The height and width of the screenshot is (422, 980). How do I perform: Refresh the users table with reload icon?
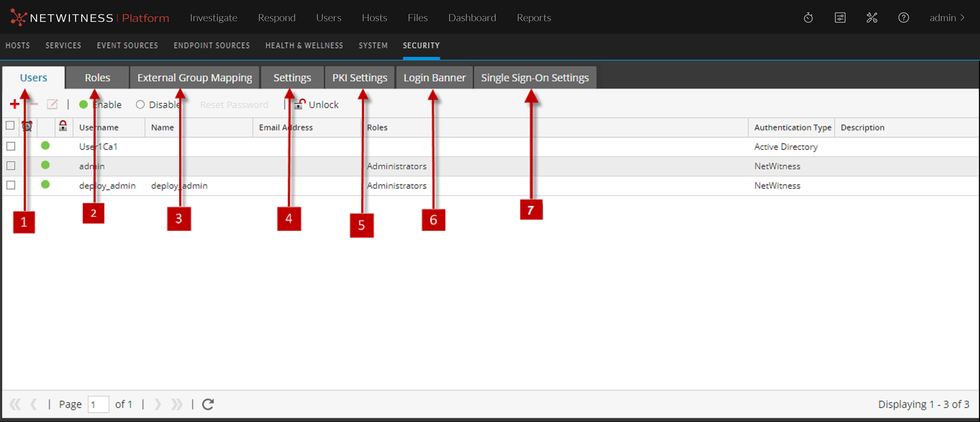(x=208, y=404)
